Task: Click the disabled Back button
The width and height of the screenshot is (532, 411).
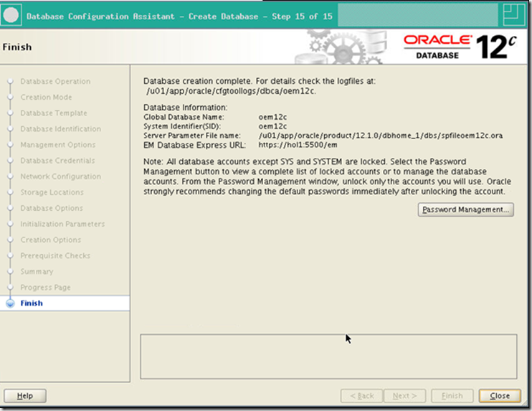Action: point(361,396)
